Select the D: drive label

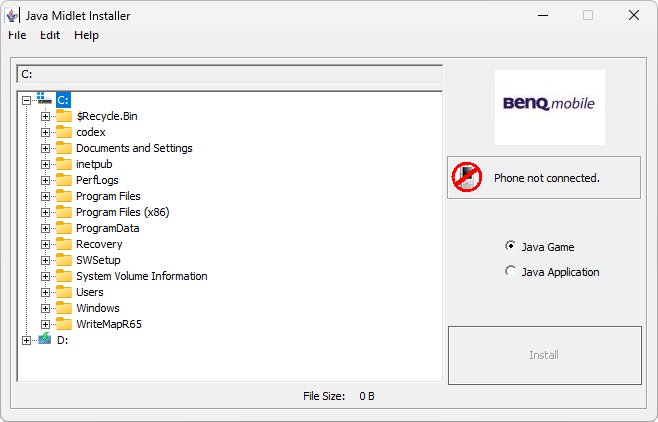[63, 340]
